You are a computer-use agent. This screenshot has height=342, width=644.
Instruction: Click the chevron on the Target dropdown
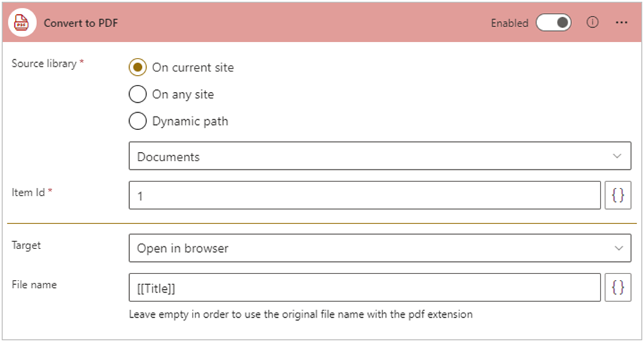(x=617, y=248)
